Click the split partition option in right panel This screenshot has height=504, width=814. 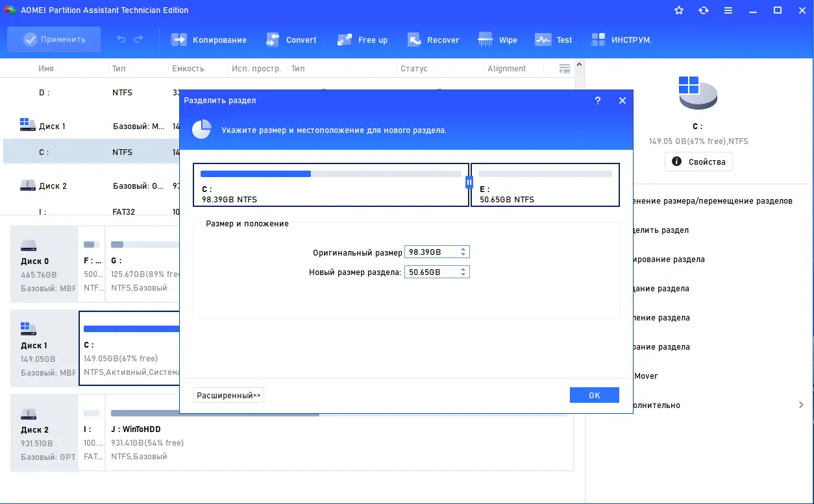661,230
